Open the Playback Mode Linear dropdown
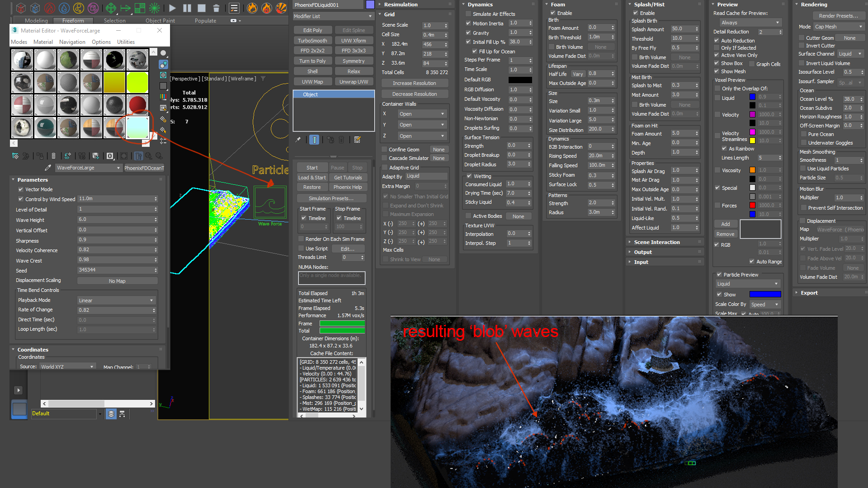Screen dimensions: 868x488 pos(116,300)
